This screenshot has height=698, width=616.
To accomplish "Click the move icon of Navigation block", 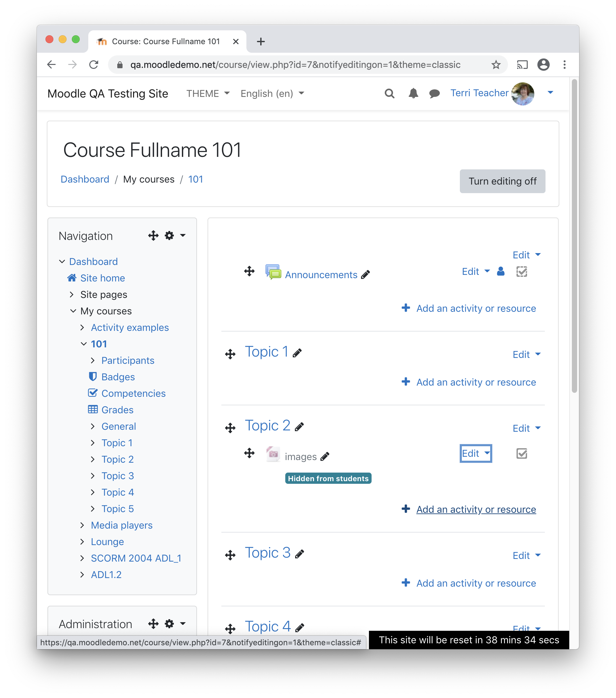I will (x=153, y=235).
